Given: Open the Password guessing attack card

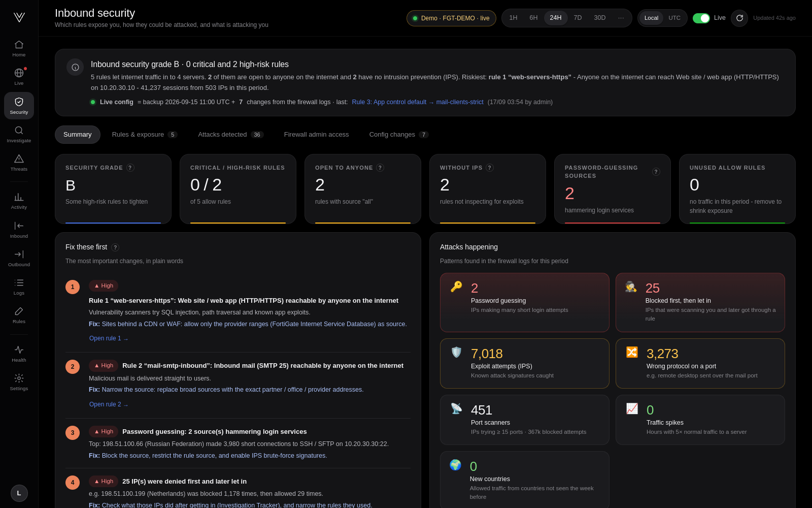Looking at the screenshot, I should pos(525,303).
